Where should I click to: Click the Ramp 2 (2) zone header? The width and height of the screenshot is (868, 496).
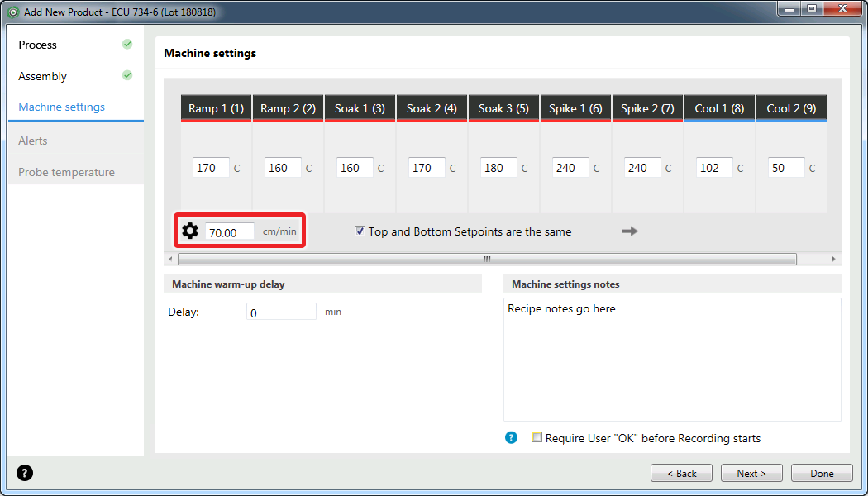click(289, 108)
